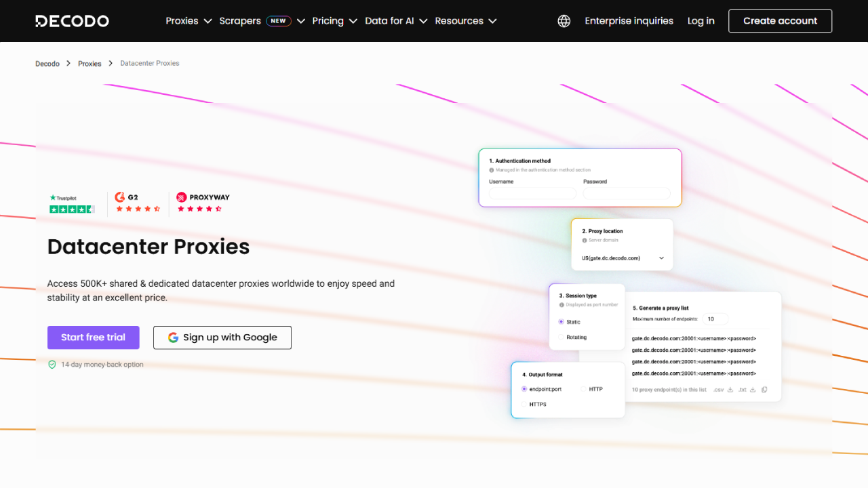Open the G2 rating badge

point(138,203)
